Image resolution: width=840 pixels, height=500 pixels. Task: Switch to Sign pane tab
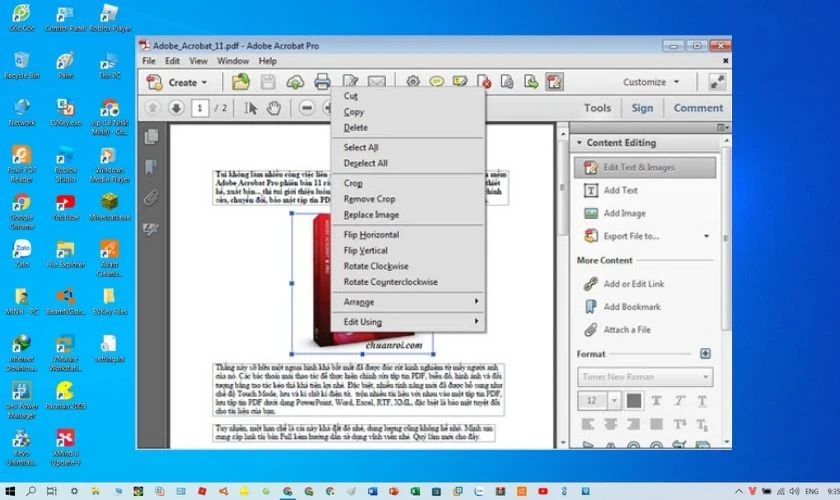click(x=642, y=108)
